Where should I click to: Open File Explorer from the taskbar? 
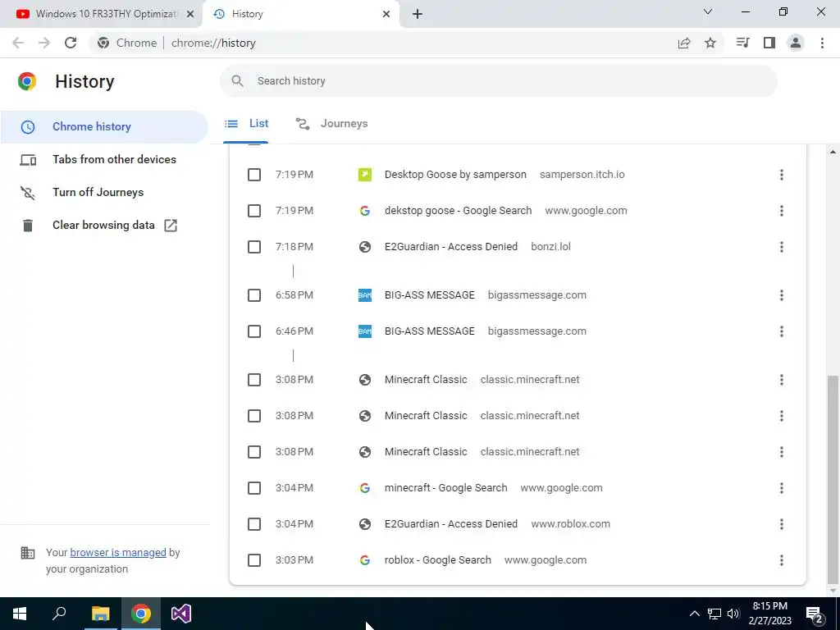100,614
